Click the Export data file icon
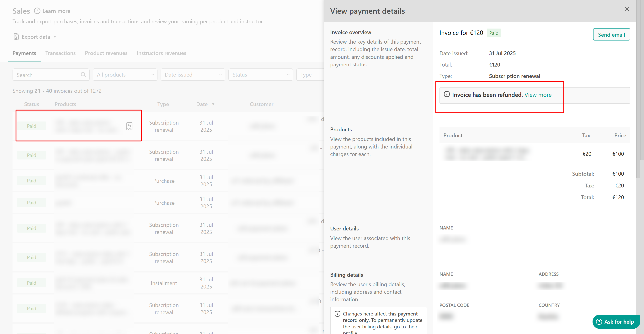Viewport: 644px width, 334px height. click(16, 37)
